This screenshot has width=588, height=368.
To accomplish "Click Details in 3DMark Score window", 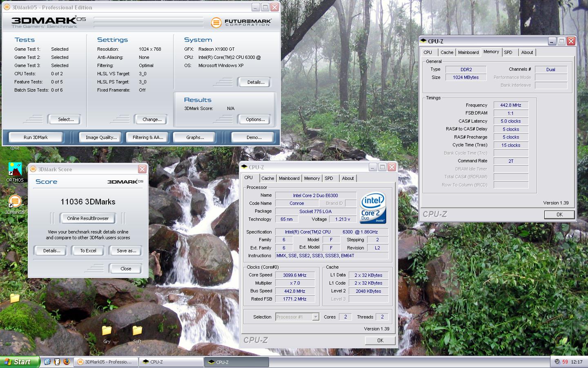I will click(51, 251).
